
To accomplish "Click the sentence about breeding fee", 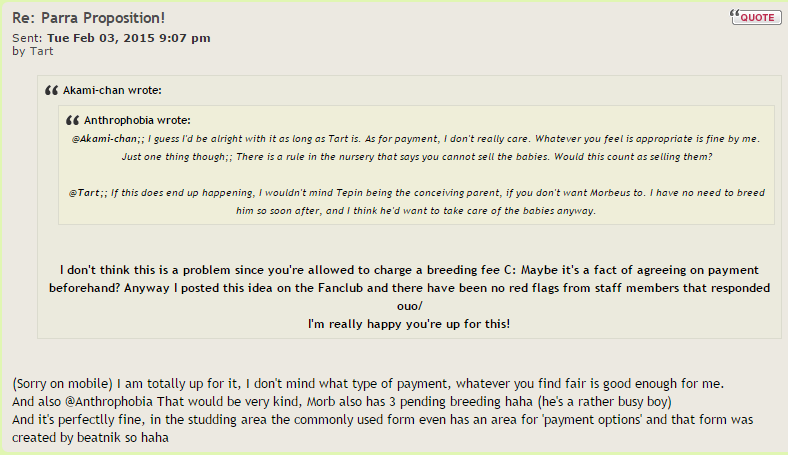I will tap(288, 270).
